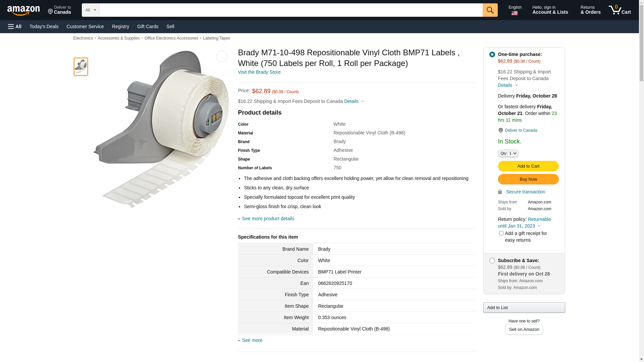644x362 pixels.
Task: Open Today's Deals in navigation bar
Action: click(x=44, y=26)
